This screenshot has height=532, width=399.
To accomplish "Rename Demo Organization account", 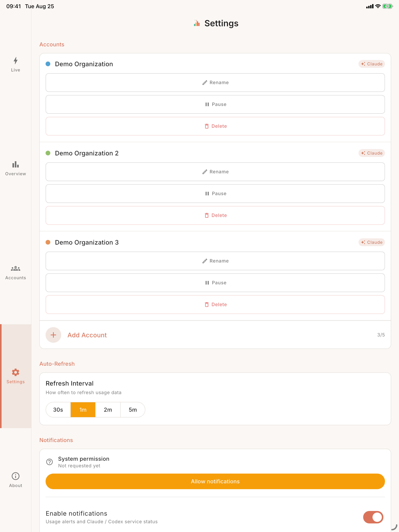I will pyautogui.click(x=215, y=83).
